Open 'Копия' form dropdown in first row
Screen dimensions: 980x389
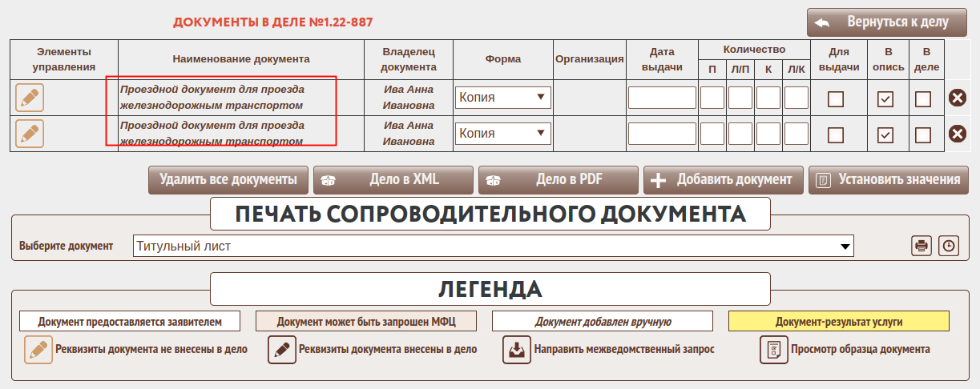point(503,98)
